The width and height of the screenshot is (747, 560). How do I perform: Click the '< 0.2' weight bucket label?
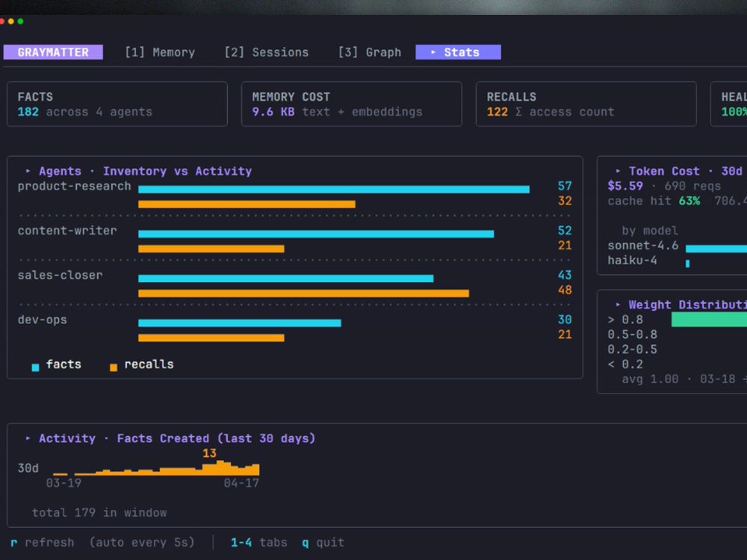625,364
